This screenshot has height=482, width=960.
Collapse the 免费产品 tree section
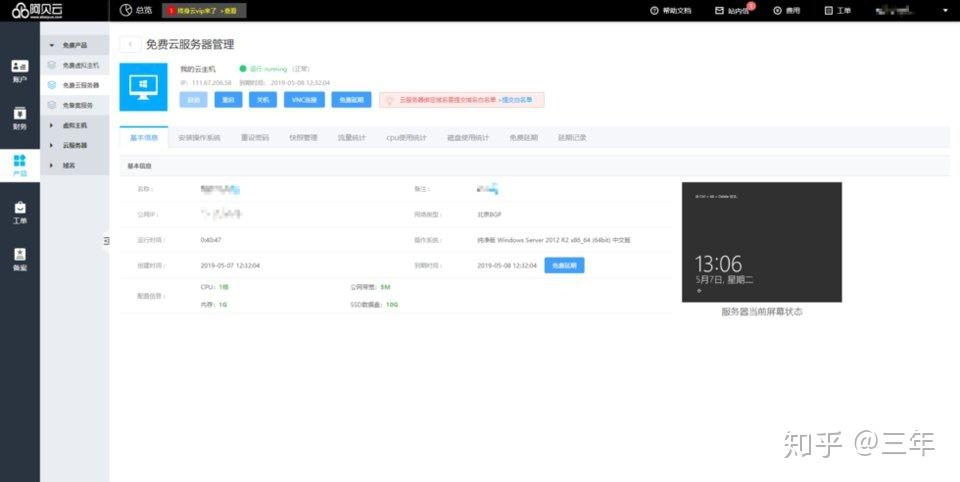[52, 46]
